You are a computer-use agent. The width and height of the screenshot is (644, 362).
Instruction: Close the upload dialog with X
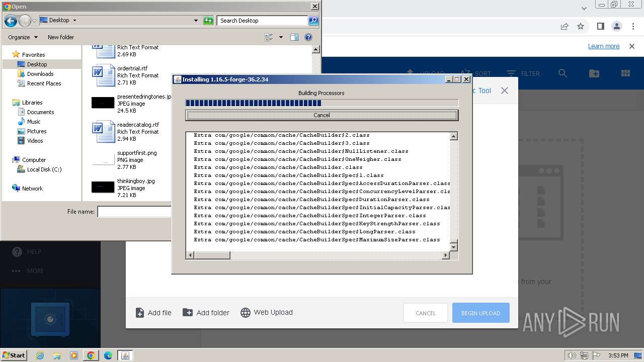(505, 90)
